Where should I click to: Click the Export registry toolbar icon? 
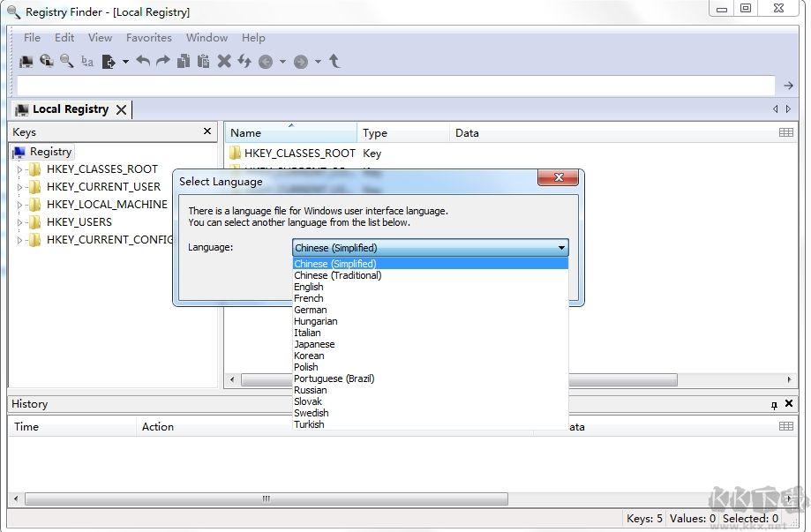[x=108, y=61]
